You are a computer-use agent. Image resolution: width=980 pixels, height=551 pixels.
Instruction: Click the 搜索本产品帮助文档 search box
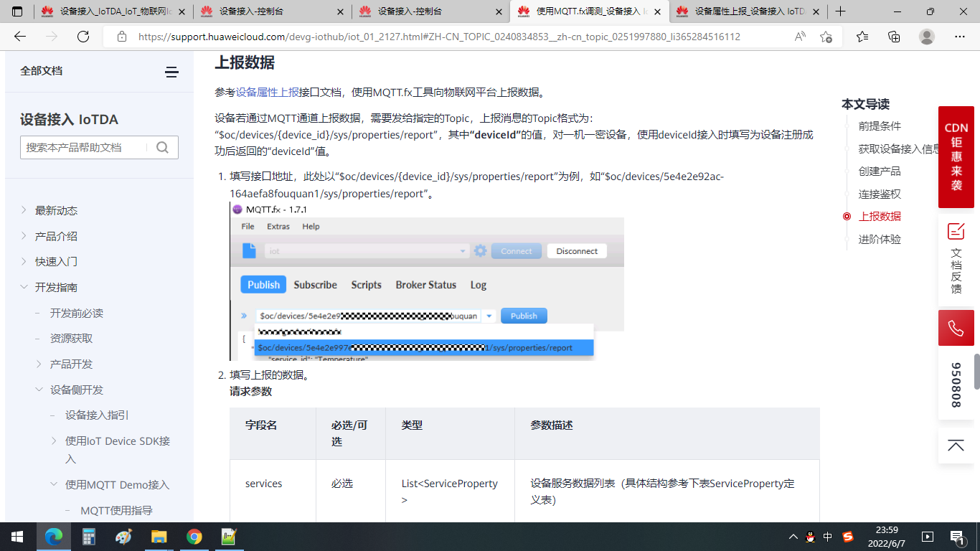[x=84, y=147]
